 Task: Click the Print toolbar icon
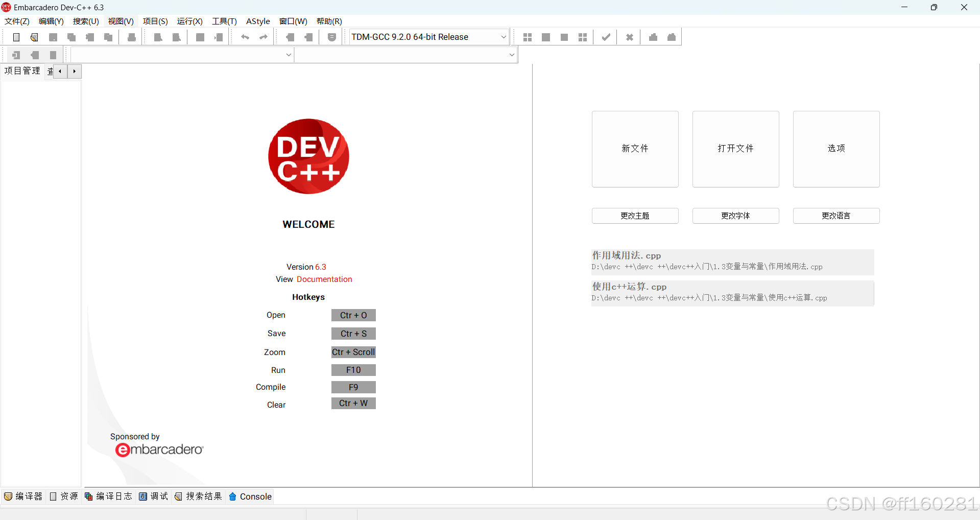131,37
